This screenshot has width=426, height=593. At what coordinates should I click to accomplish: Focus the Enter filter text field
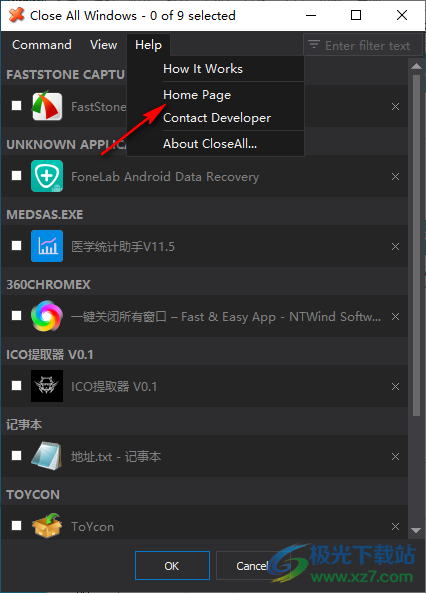point(363,45)
